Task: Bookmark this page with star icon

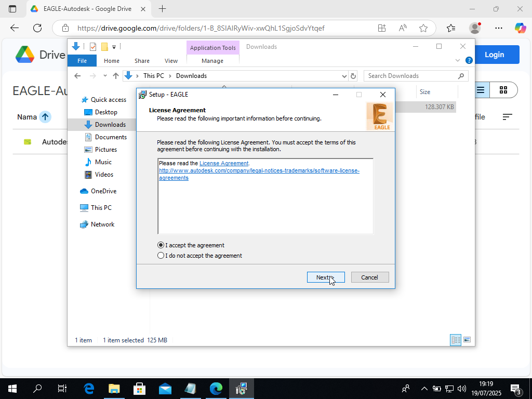Action: tap(423, 28)
